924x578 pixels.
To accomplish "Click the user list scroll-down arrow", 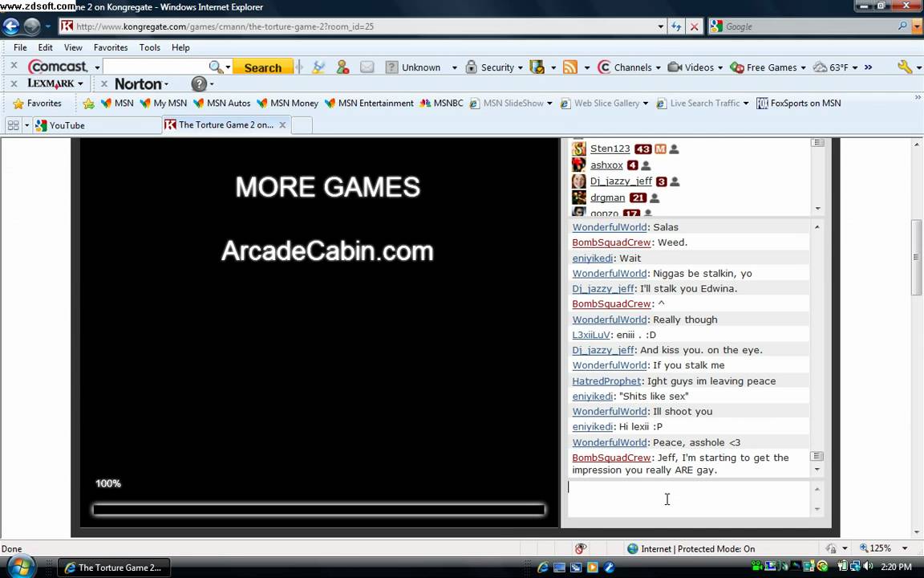I will [x=817, y=208].
